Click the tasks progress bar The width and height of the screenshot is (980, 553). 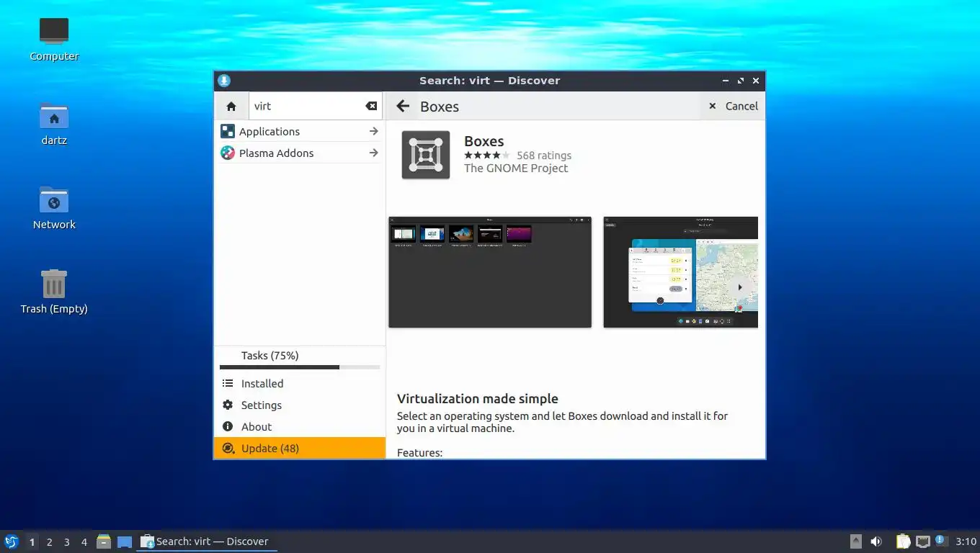pyautogui.click(x=300, y=367)
